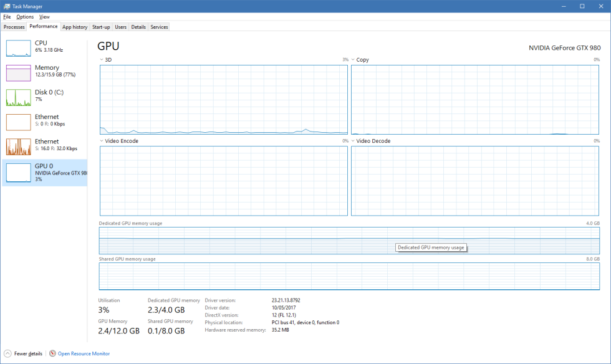Click the Open Resource Monitor link

(x=84, y=353)
